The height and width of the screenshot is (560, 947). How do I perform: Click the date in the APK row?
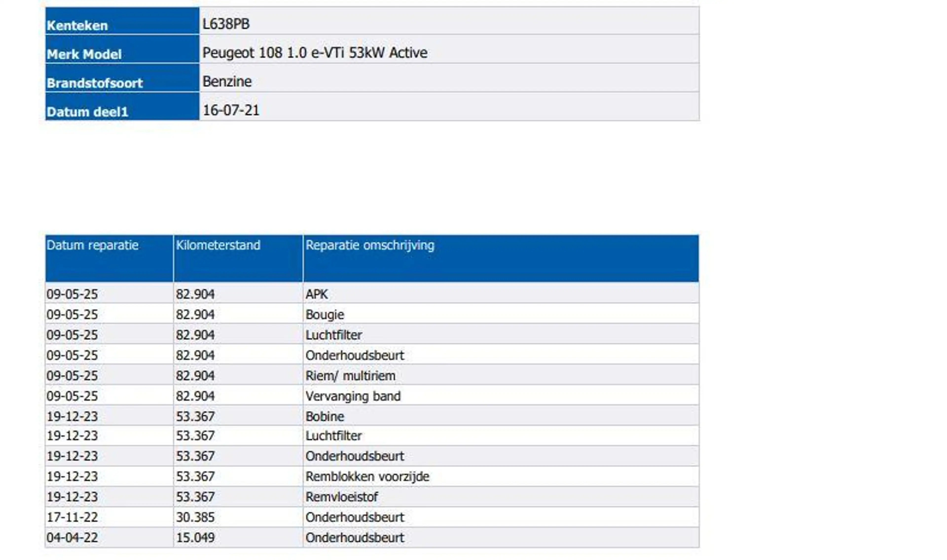click(x=72, y=294)
